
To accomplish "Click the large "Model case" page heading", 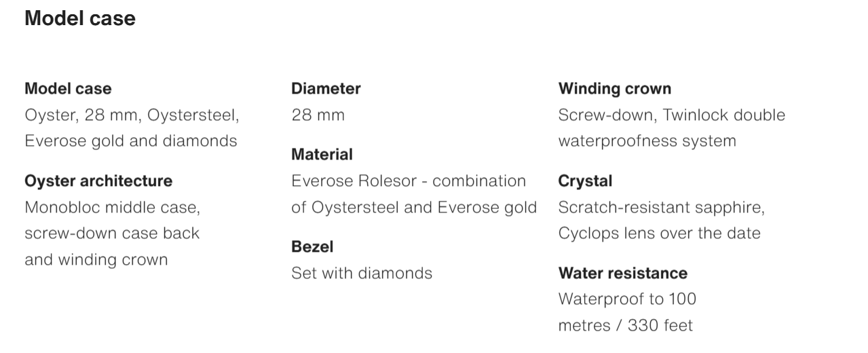I will (x=80, y=18).
